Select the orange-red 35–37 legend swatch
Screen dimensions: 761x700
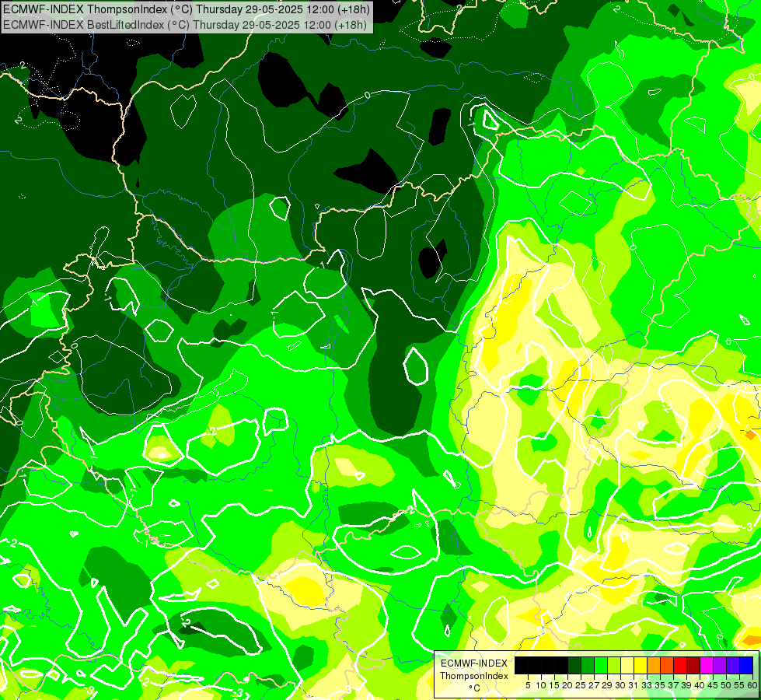[667, 665]
